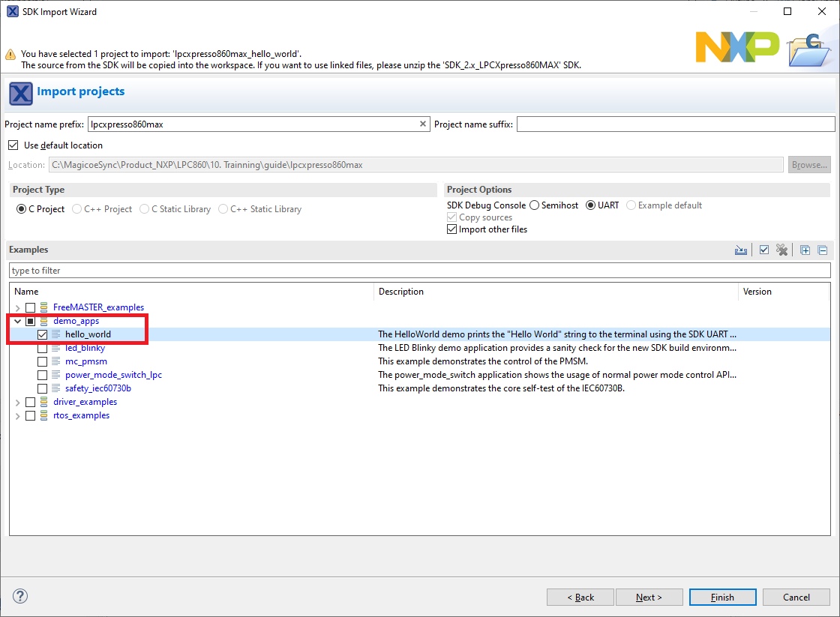Screen dimensions: 840x617
Task: Collapse the demo_apps tree node
Action: click(x=17, y=321)
